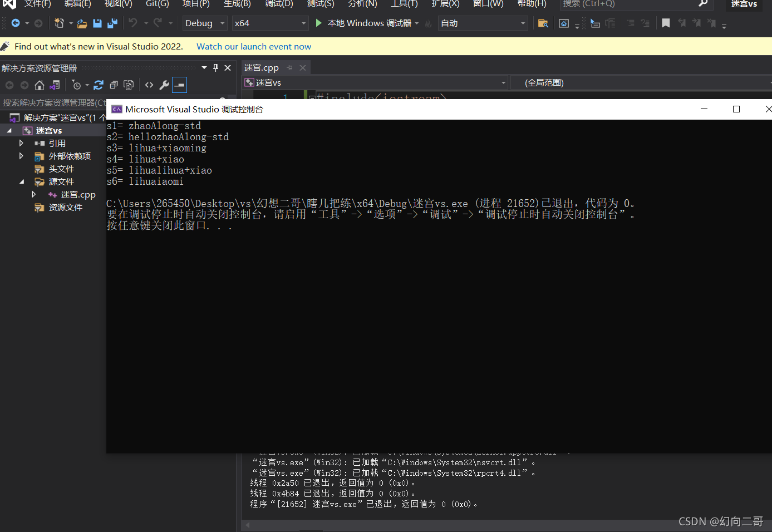Open the 文件(F) menu

coord(37,4)
